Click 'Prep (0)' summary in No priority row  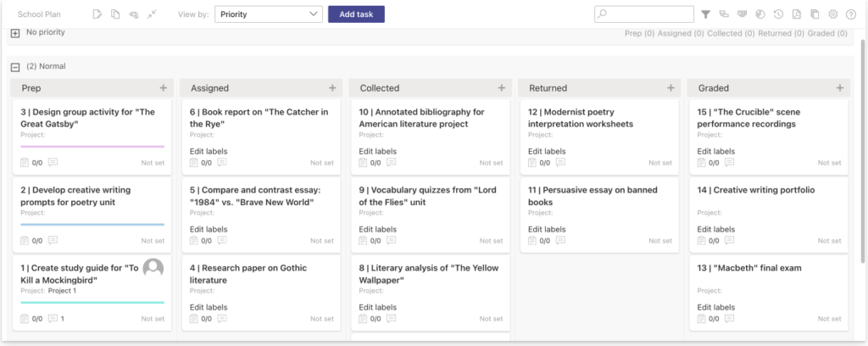[x=639, y=33]
